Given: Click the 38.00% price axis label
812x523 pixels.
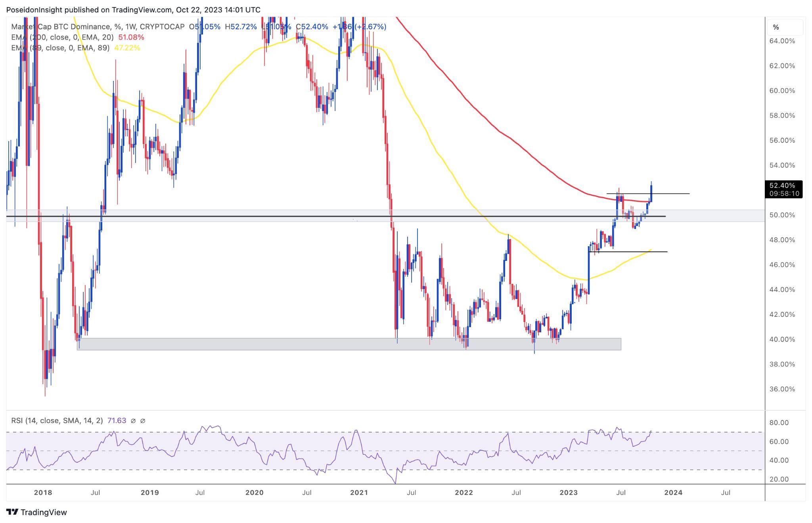Looking at the screenshot, I should point(782,364).
